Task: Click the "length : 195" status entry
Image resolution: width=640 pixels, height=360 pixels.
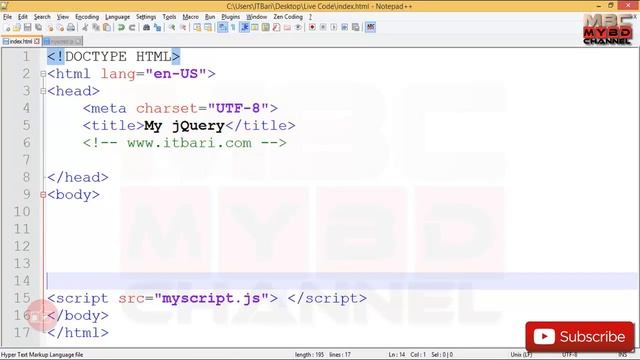Action: (x=309, y=355)
